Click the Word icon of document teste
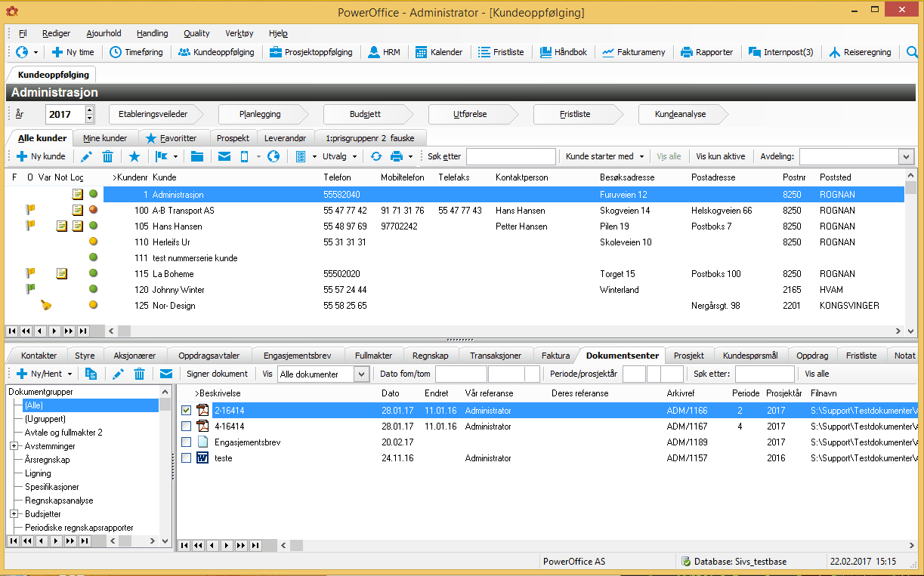The width and height of the screenshot is (924, 576). [x=202, y=458]
